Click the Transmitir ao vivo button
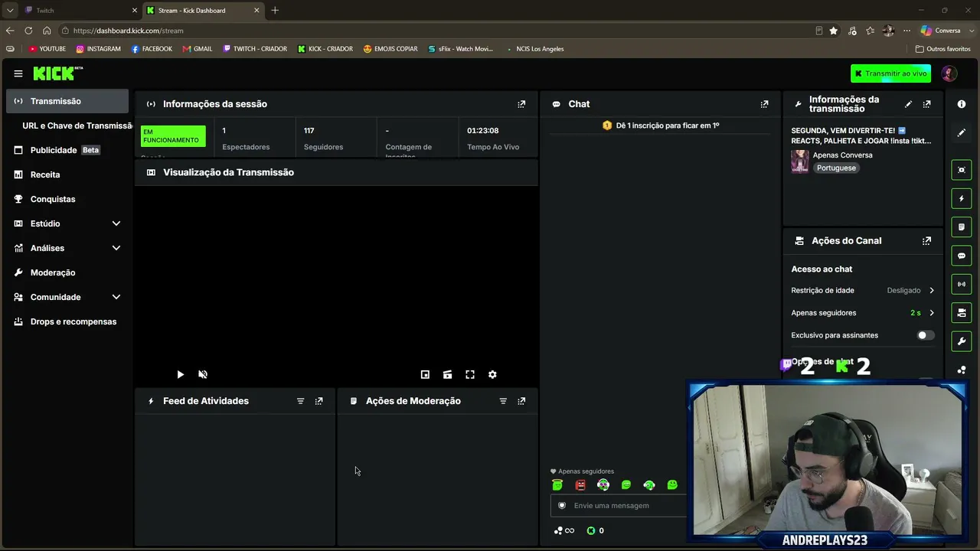 (890, 73)
